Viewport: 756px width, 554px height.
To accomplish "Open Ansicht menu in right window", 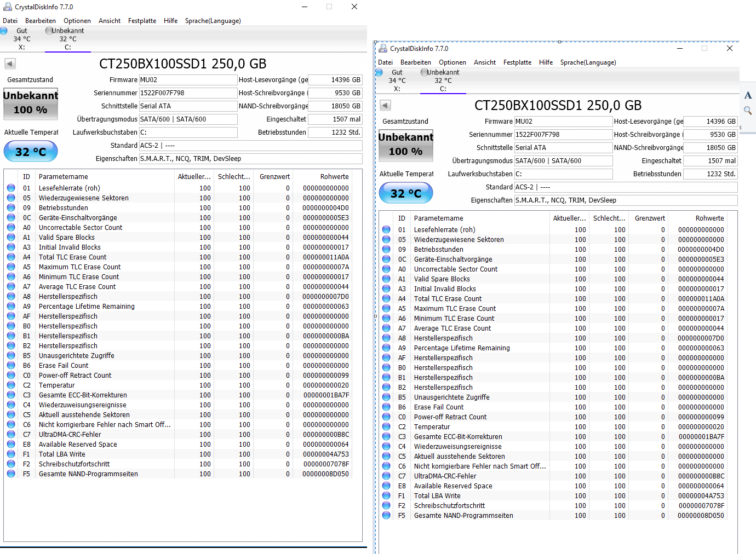I will (x=485, y=62).
